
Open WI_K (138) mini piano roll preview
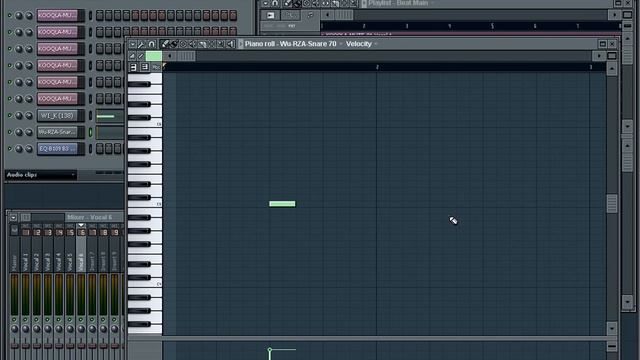[x=110, y=116]
